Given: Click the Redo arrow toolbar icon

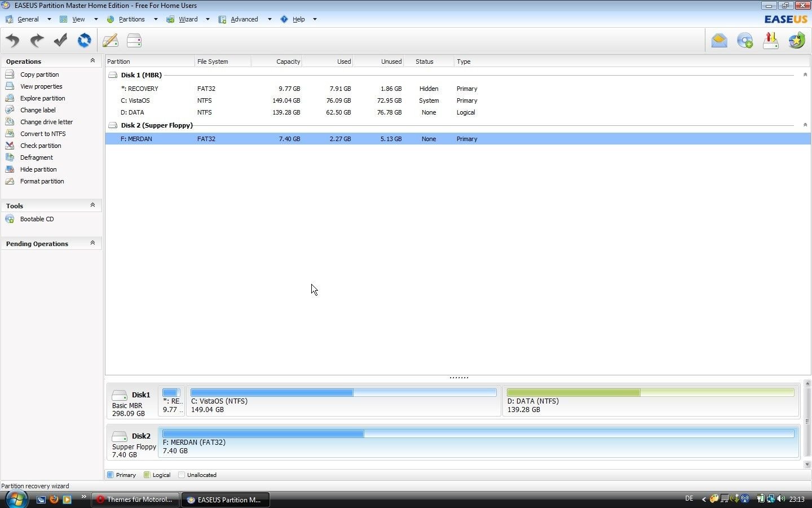Looking at the screenshot, I should point(37,41).
